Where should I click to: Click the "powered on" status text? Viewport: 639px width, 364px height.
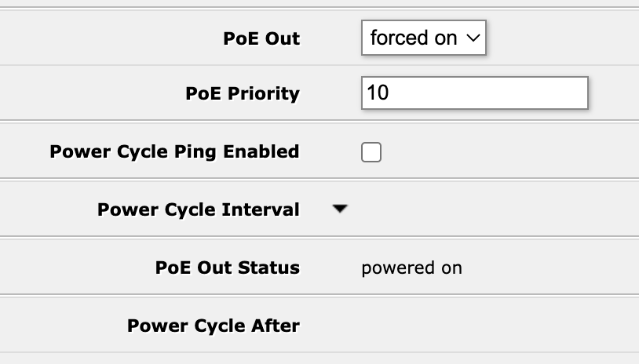point(411,268)
